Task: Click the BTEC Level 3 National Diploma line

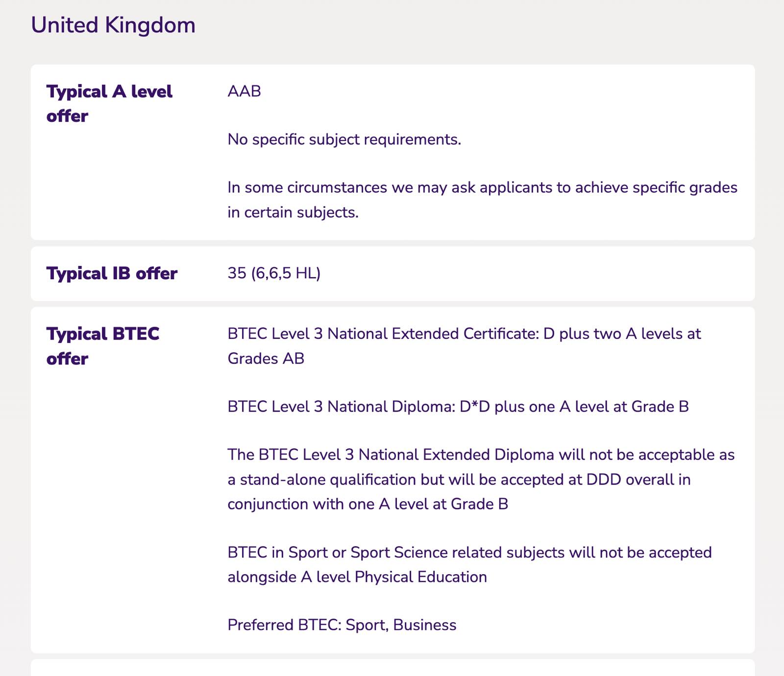Action: pyautogui.click(x=458, y=407)
